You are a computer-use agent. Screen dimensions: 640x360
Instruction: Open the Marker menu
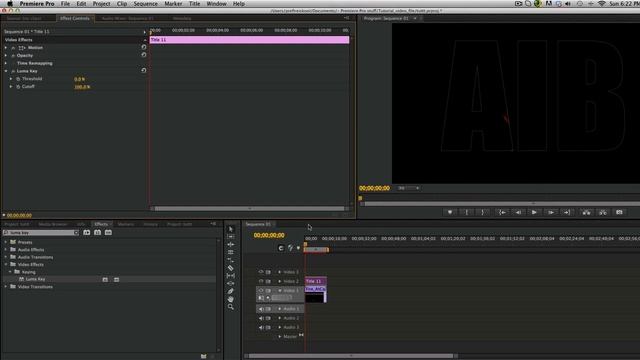coord(173,4)
